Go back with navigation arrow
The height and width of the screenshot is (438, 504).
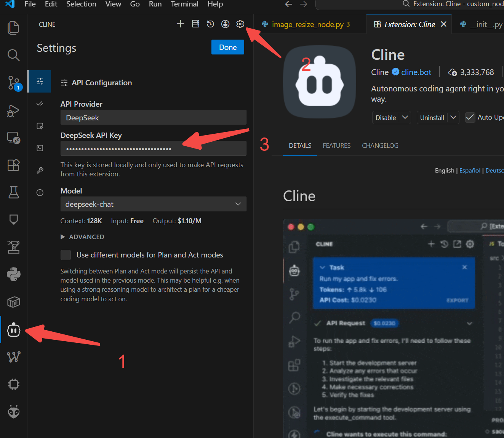click(289, 4)
